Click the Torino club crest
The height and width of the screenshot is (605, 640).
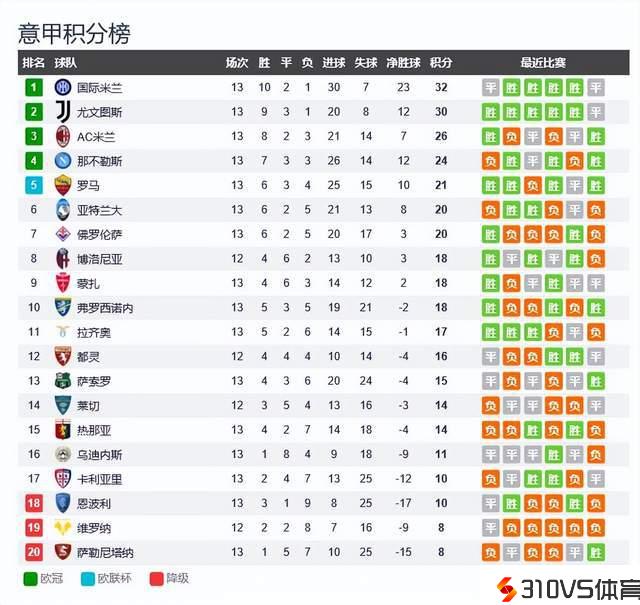[63, 356]
